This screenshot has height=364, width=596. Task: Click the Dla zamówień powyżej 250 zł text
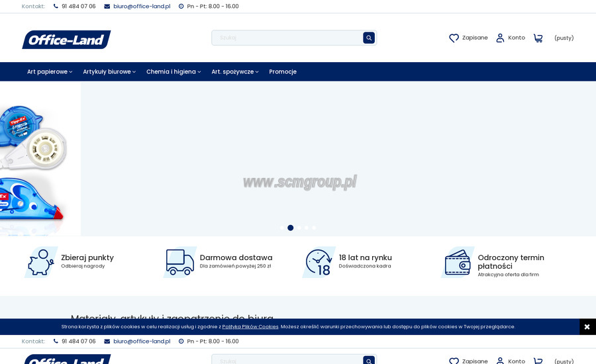coord(235,266)
